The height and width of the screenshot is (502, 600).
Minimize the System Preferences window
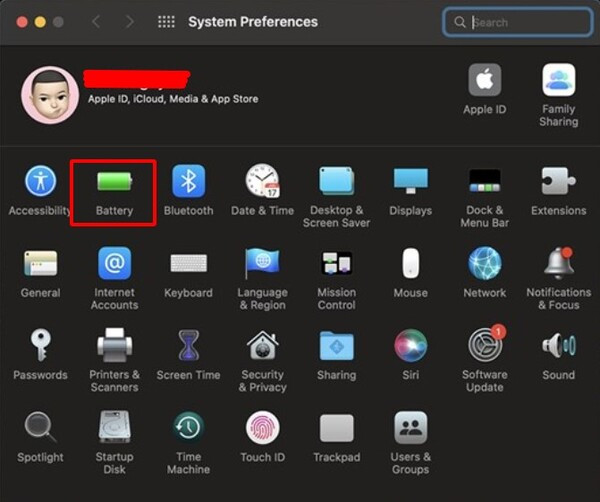coord(40,22)
